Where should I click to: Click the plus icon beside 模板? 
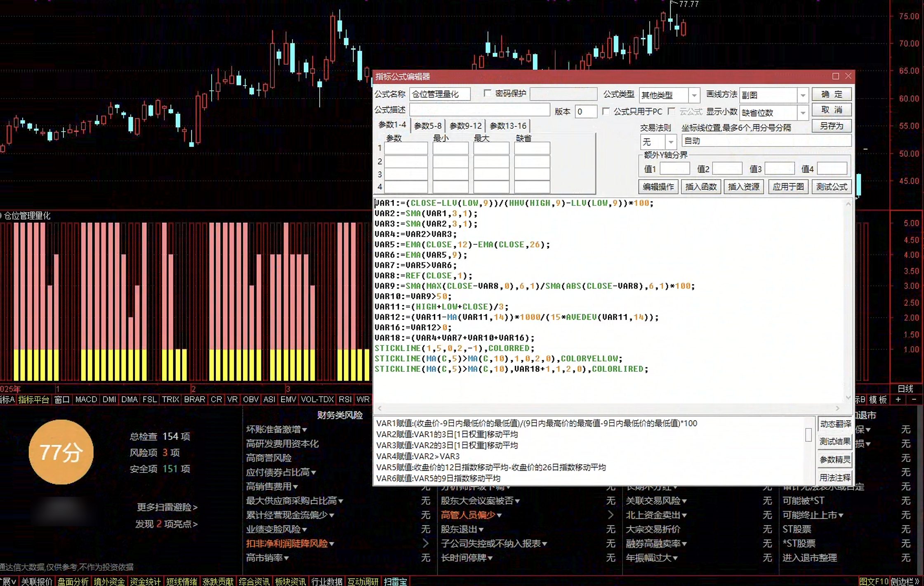click(x=898, y=399)
